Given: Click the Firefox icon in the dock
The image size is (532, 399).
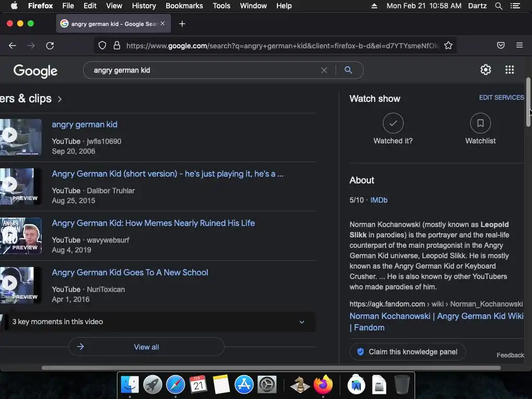Looking at the screenshot, I should point(323,384).
